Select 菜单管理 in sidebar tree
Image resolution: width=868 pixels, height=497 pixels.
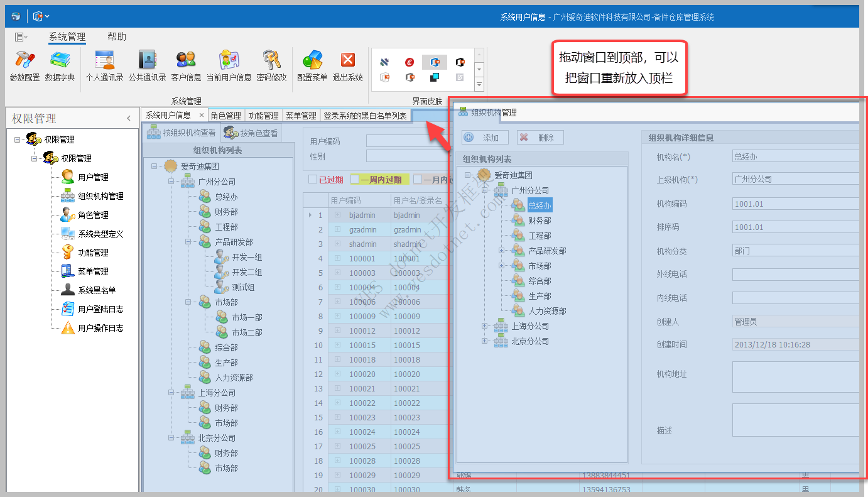[93, 271]
